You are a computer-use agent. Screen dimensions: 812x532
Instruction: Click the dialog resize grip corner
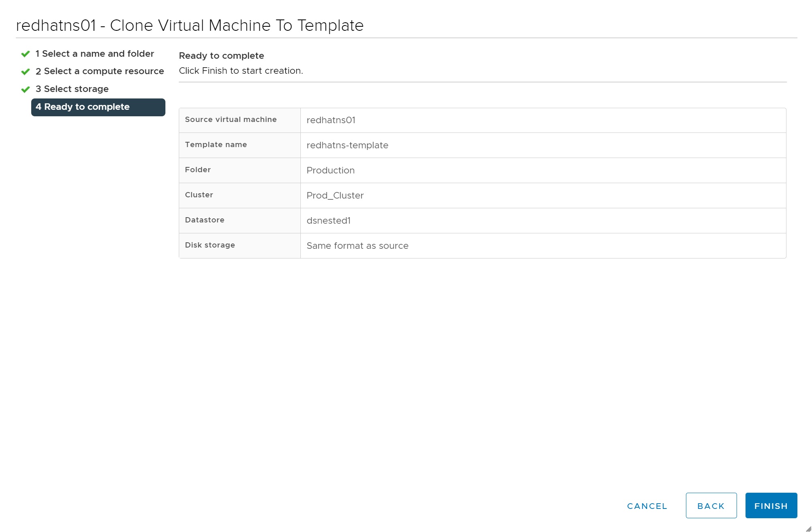click(808, 528)
